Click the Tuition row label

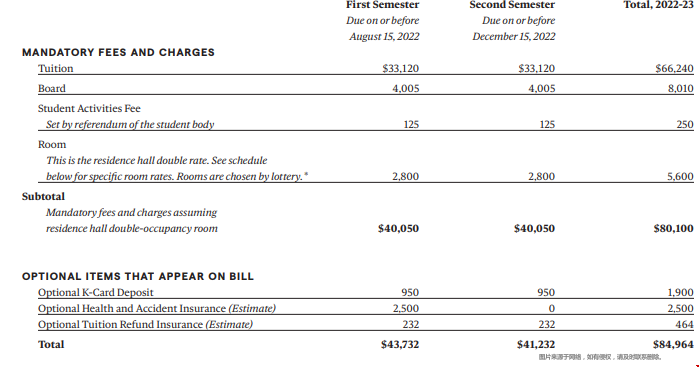click(x=55, y=68)
